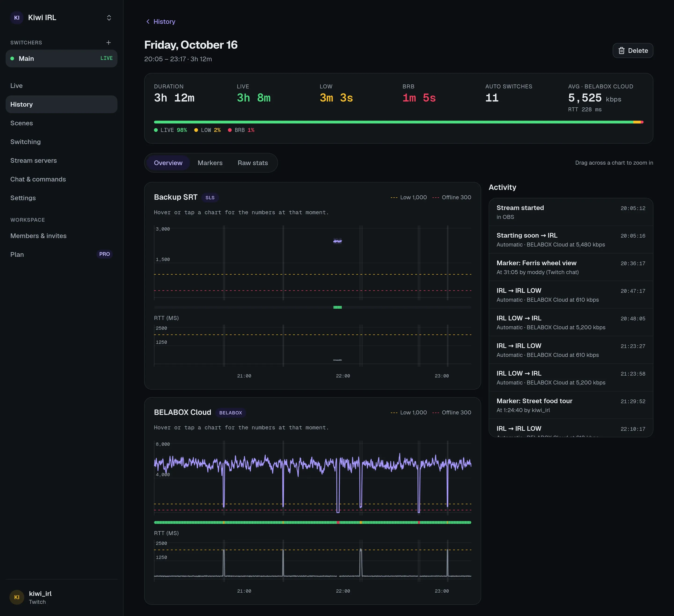
Task: Select the Marker: Ferris wheel view entry
Action: click(x=571, y=267)
